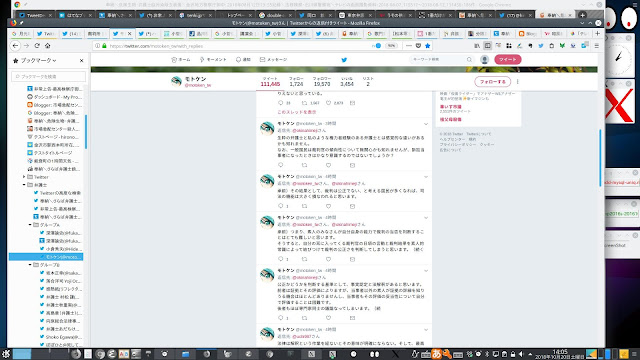
Task: Retweet the 生粋の弁護士 tweet
Action: point(304,165)
